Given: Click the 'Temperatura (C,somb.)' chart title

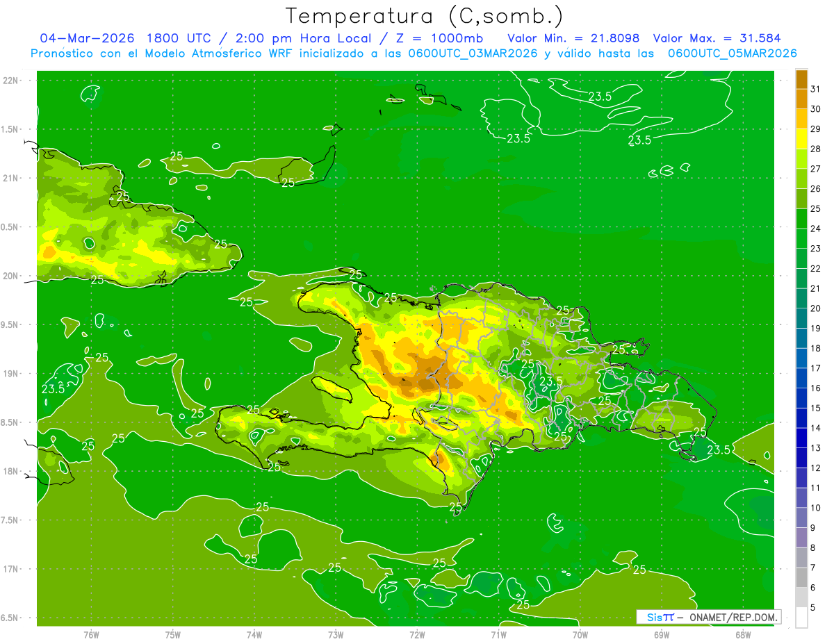Looking at the screenshot, I should click(425, 16).
